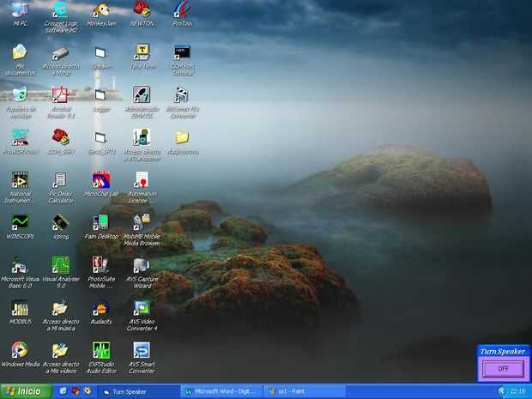Select the Microsoft Visual Basic 6.0 icon
This screenshot has width=532, height=399.
(x=20, y=273)
